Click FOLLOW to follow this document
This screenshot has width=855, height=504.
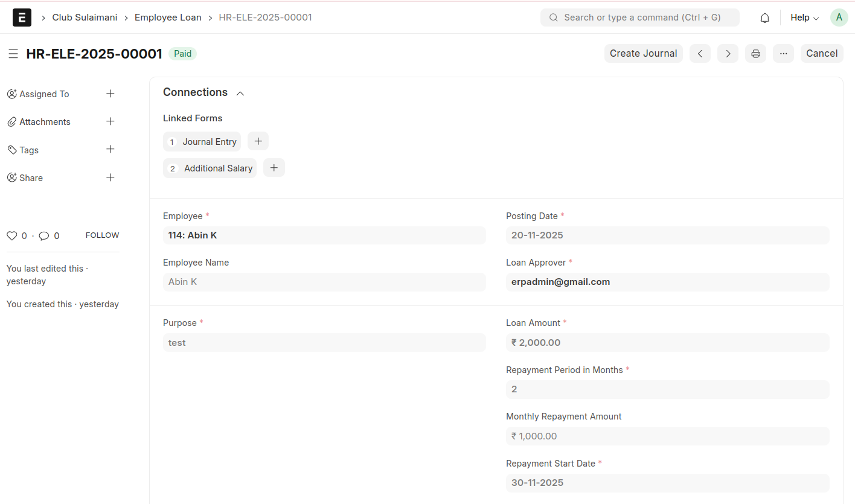[x=102, y=235]
